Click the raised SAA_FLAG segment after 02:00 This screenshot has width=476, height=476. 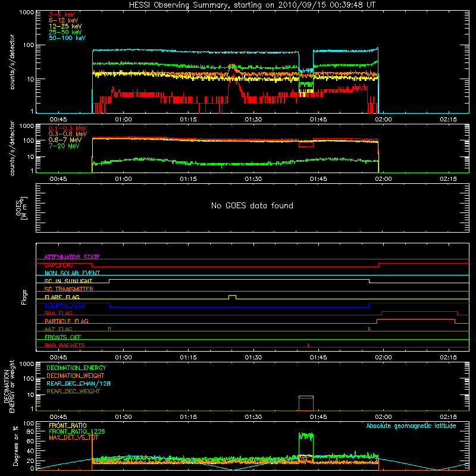tap(419, 312)
